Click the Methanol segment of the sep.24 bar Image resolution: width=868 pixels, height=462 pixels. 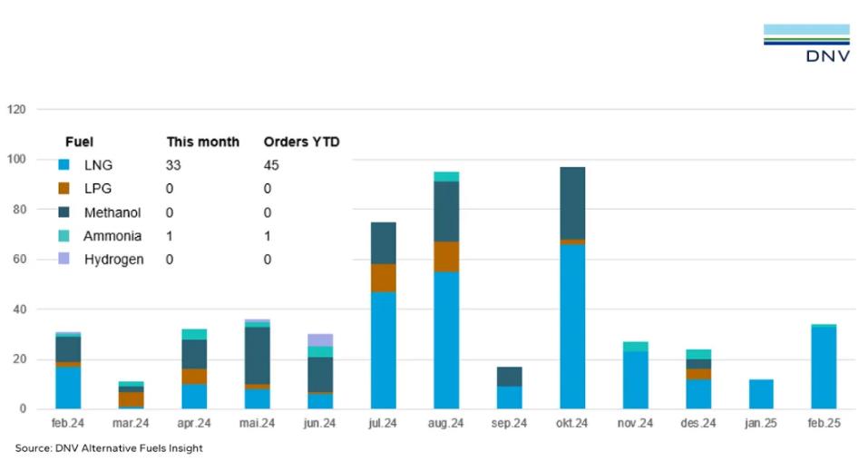pos(509,377)
